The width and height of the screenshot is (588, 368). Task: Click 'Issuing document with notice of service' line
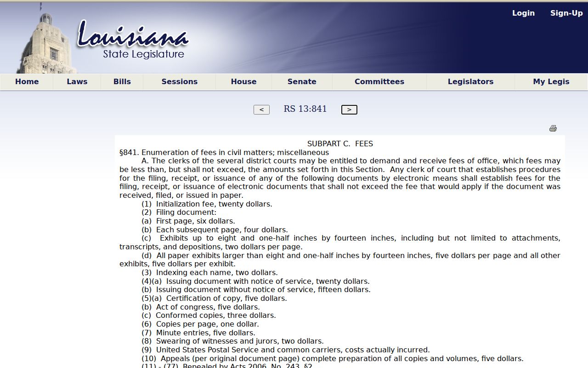[255, 282]
